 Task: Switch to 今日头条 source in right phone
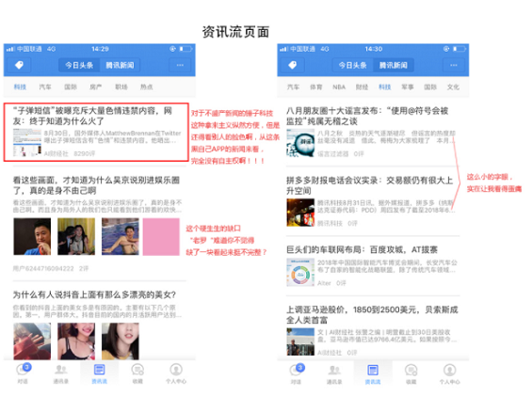pyautogui.click(x=352, y=65)
